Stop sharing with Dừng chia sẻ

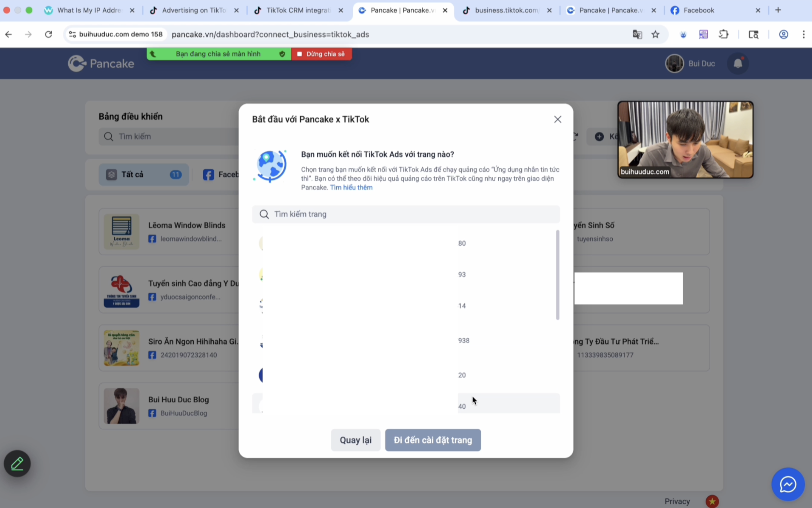point(321,54)
